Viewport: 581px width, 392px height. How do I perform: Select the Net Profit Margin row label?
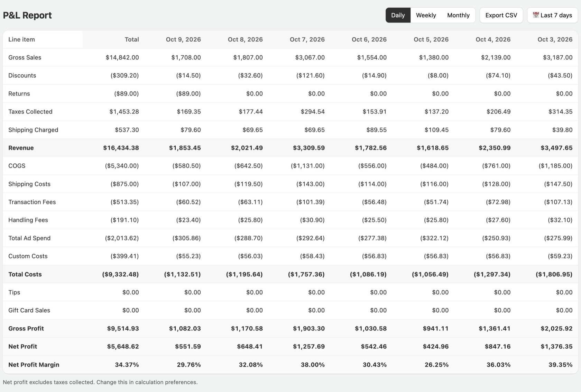click(x=34, y=365)
